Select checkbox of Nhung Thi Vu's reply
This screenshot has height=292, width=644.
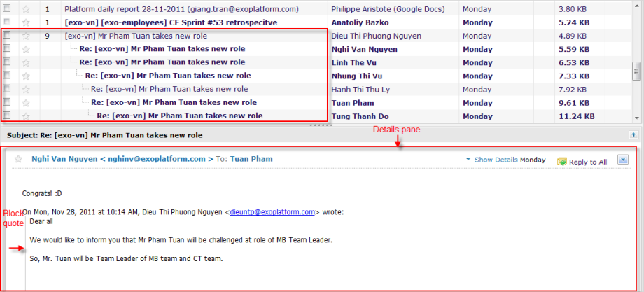click(6, 75)
